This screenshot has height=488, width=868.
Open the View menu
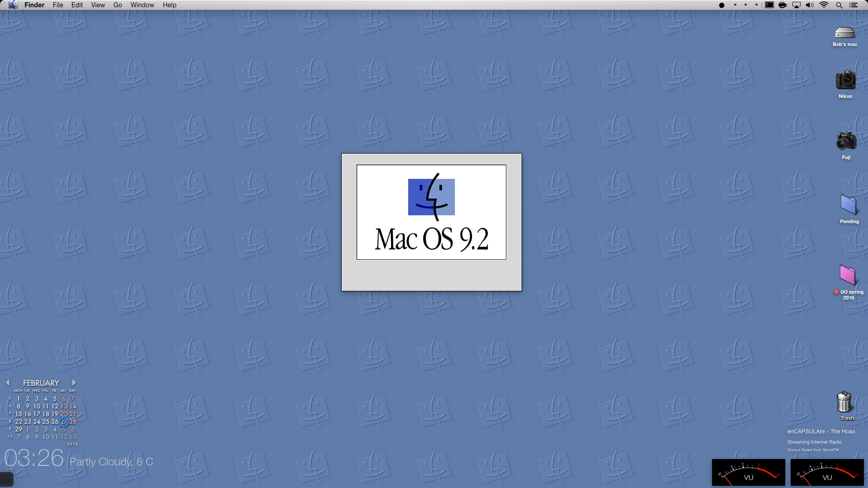coord(98,5)
